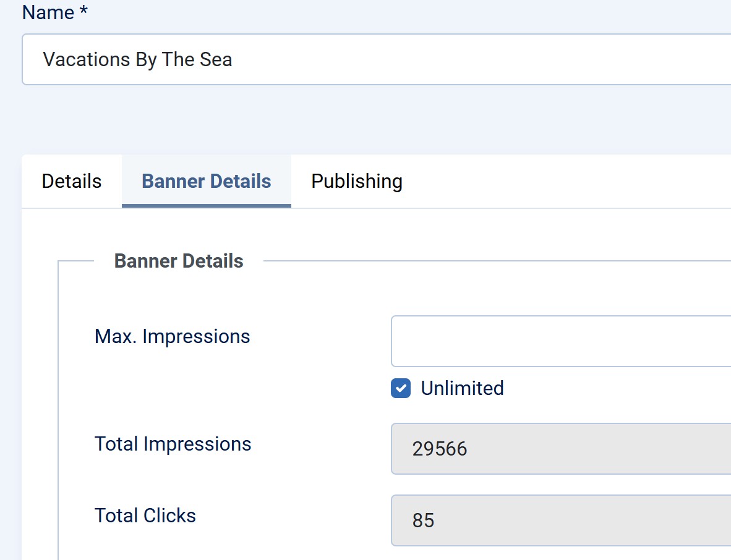Screen dimensions: 731x560
Task: Click empty tab bar right of Publishing
Action: tap(557, 181)
